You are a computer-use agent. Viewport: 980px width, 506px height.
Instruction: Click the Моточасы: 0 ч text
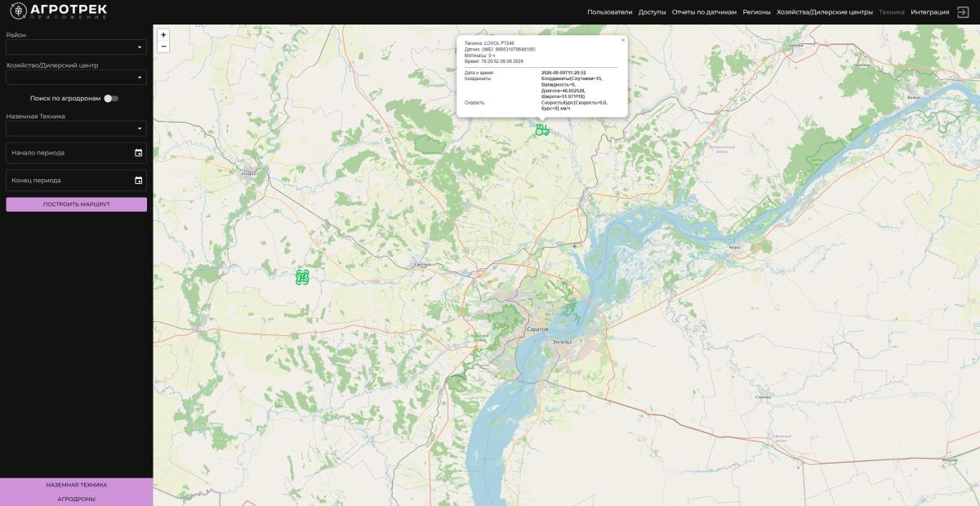479,56
